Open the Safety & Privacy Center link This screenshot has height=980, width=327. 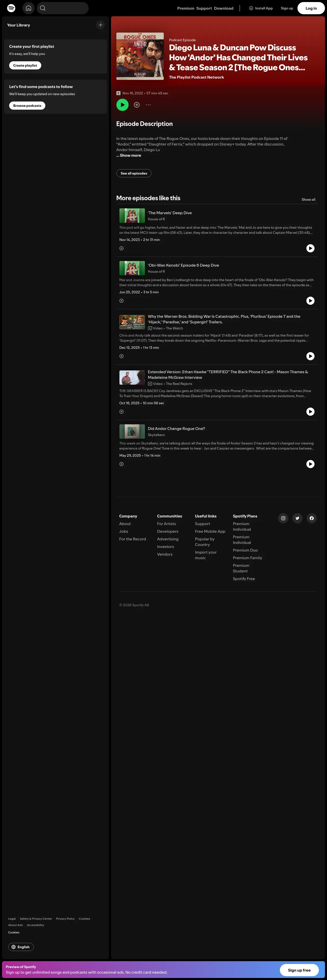[36, 919]
